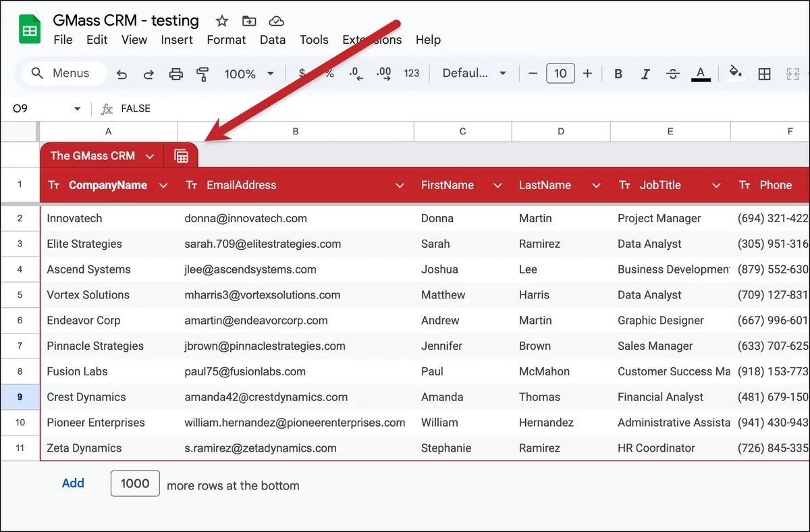Redo the last action
The image size is (810, 532).
(x=148, y=74)
